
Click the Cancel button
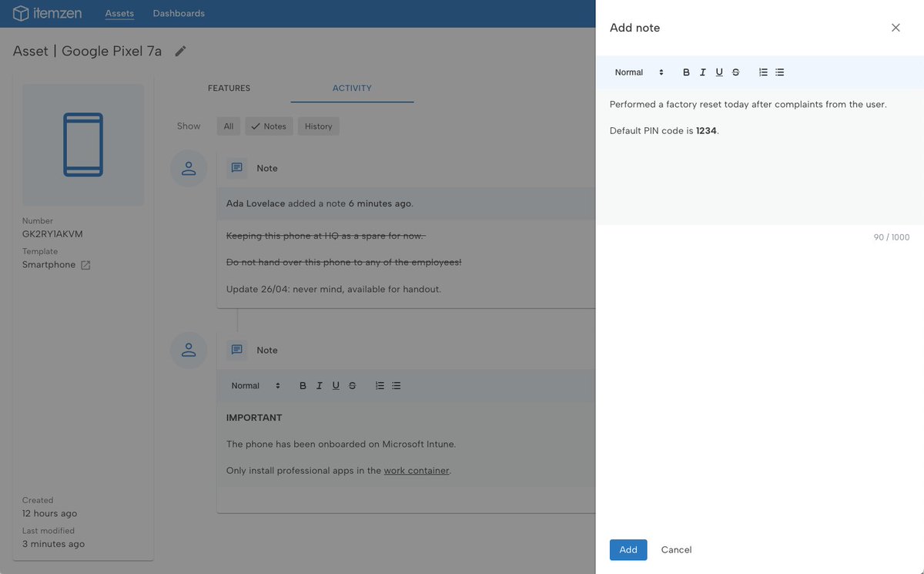tap(676, 550)
